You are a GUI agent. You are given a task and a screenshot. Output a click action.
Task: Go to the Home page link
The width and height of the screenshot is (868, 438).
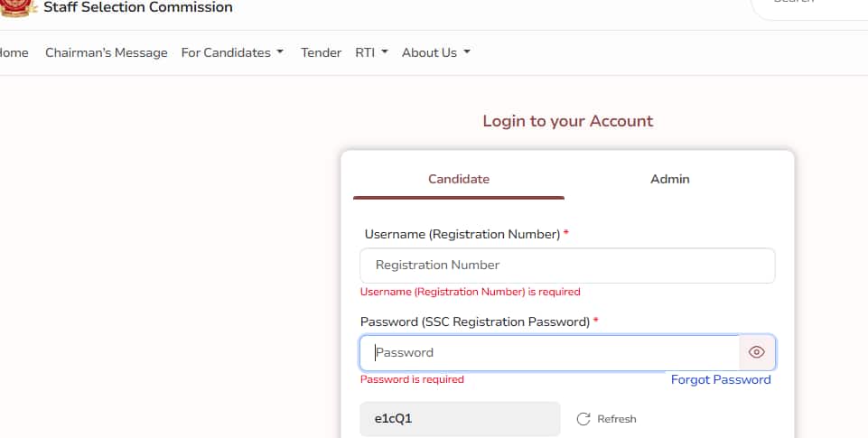tap(13, 52)
